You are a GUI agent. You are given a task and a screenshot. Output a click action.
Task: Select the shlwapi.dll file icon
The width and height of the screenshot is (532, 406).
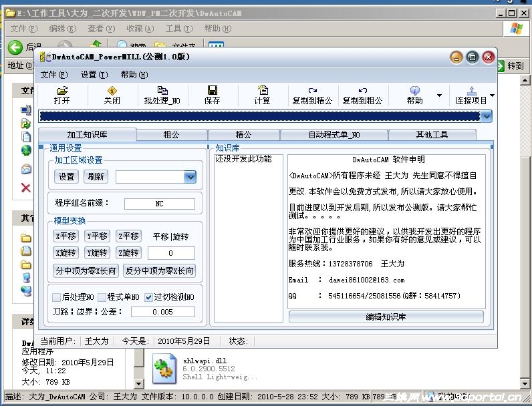(165, 369)
